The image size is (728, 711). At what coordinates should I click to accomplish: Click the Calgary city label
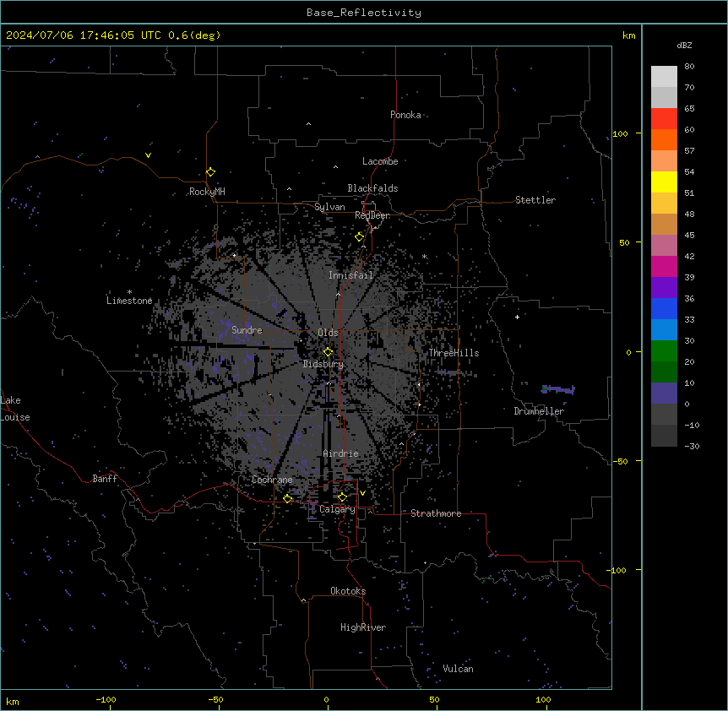(338, 509)
